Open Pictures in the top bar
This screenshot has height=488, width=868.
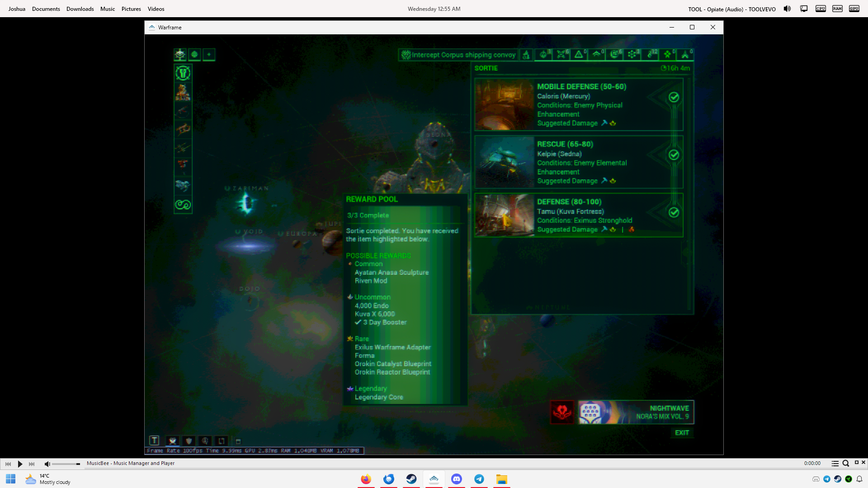coord(131,9)
